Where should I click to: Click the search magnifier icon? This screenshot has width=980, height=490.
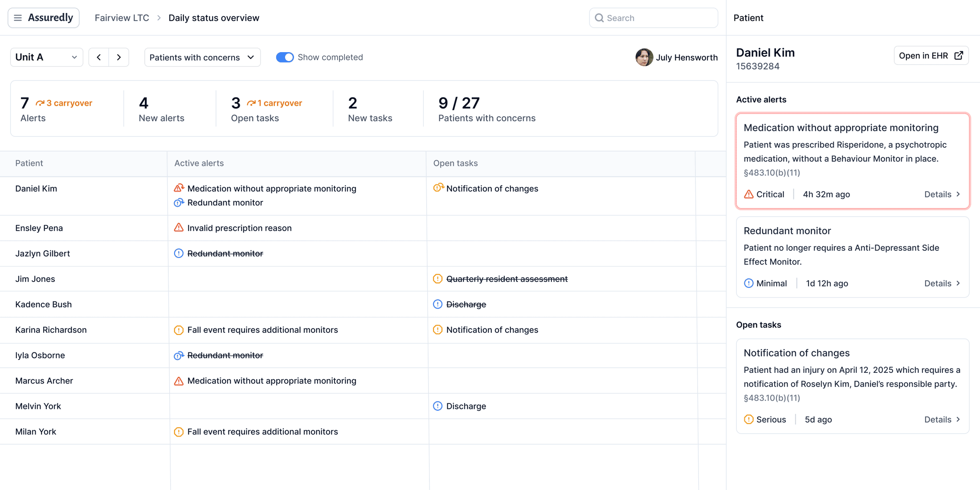[600, 18]
